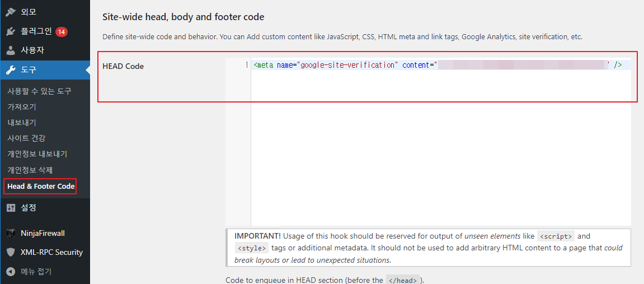Screen dimensions: 644x284
Task: Click the Appearance (외모) paintbrush icon
Action: [11, 12]
